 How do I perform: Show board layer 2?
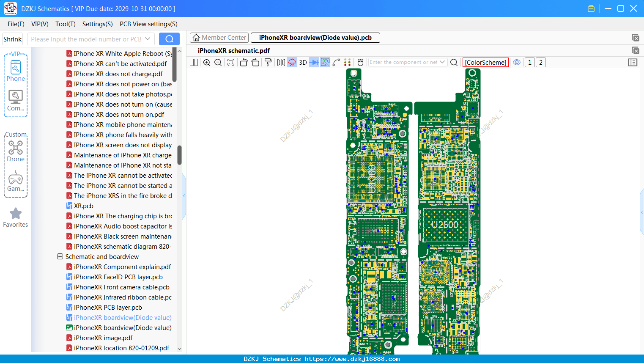pos(541,63)
